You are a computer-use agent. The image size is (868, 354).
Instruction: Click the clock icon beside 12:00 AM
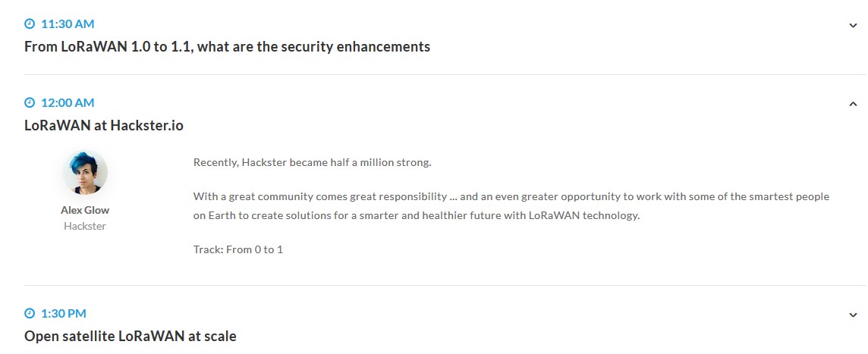[30, 102]
